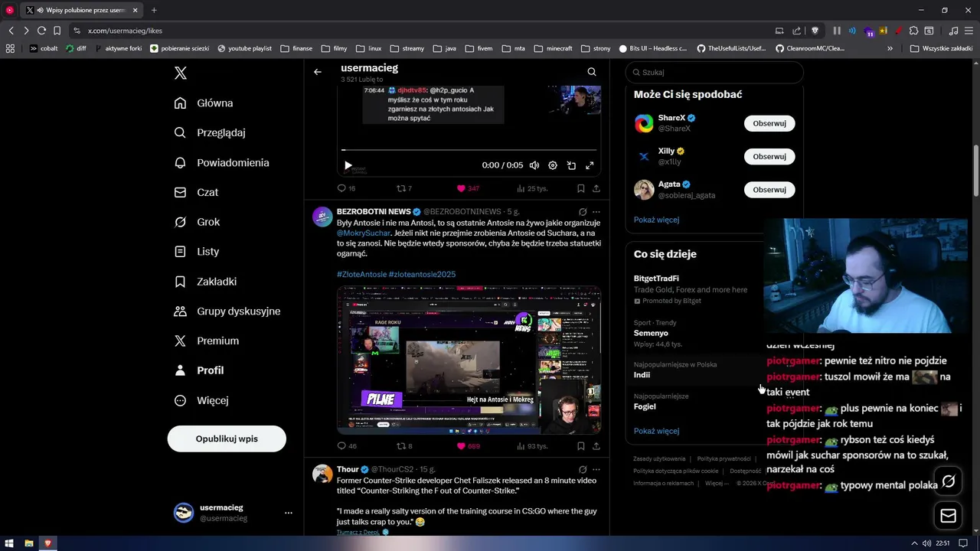Click Pokaż więcej under trends

coord(656,431)
